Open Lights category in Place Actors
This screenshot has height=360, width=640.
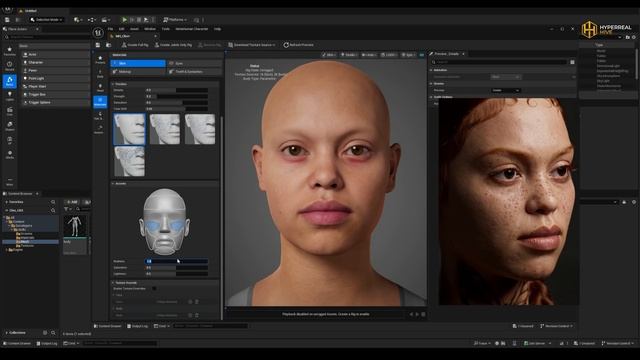tap(9, 96)
